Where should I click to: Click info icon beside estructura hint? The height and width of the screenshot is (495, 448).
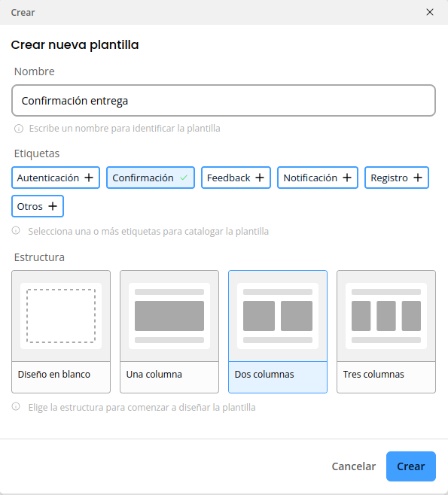(16, 406)
